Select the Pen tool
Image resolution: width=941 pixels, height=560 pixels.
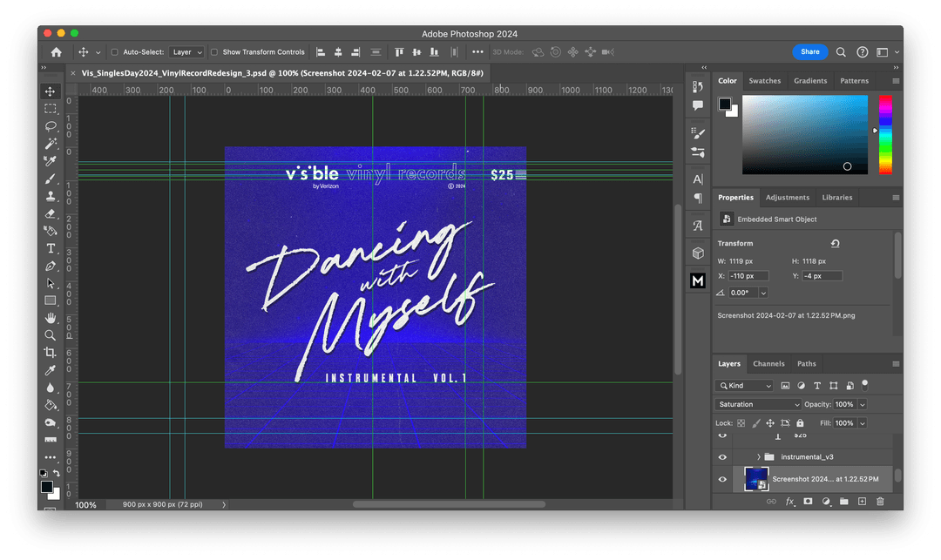pyautogui.click(x=51, y=266)
